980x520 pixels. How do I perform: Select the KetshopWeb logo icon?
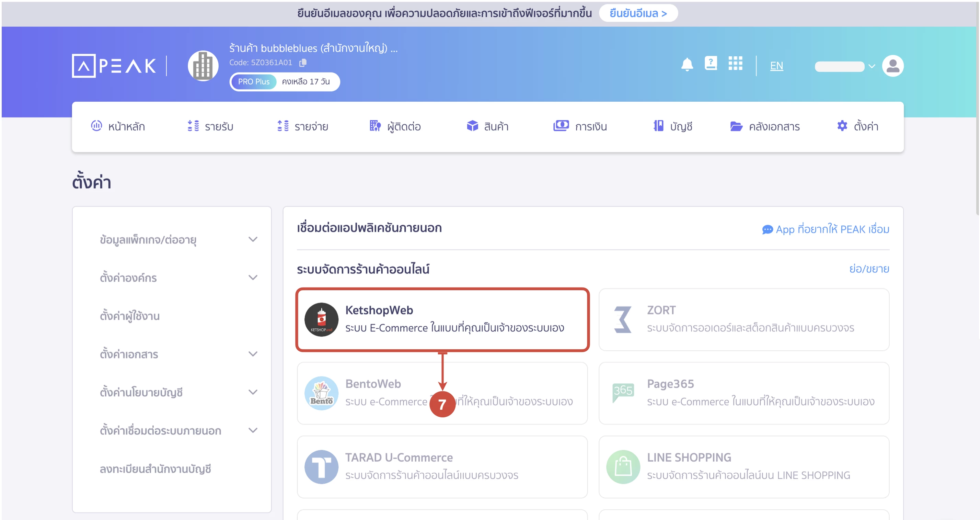322,320
